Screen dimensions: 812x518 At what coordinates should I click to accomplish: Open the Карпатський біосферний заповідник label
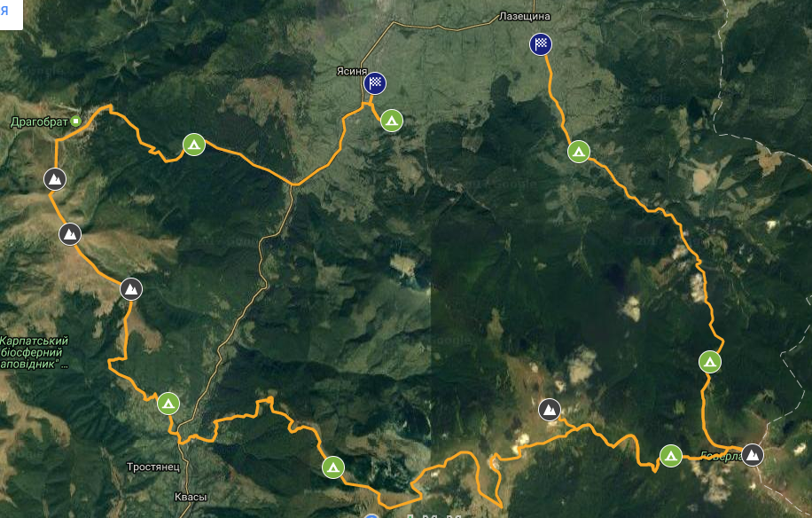click(x=35, y=353)
